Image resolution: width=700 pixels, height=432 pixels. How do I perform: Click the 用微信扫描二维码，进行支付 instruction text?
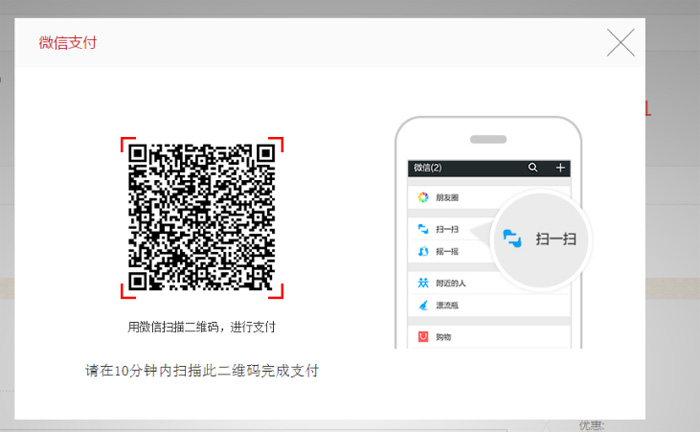coord(202,327)
